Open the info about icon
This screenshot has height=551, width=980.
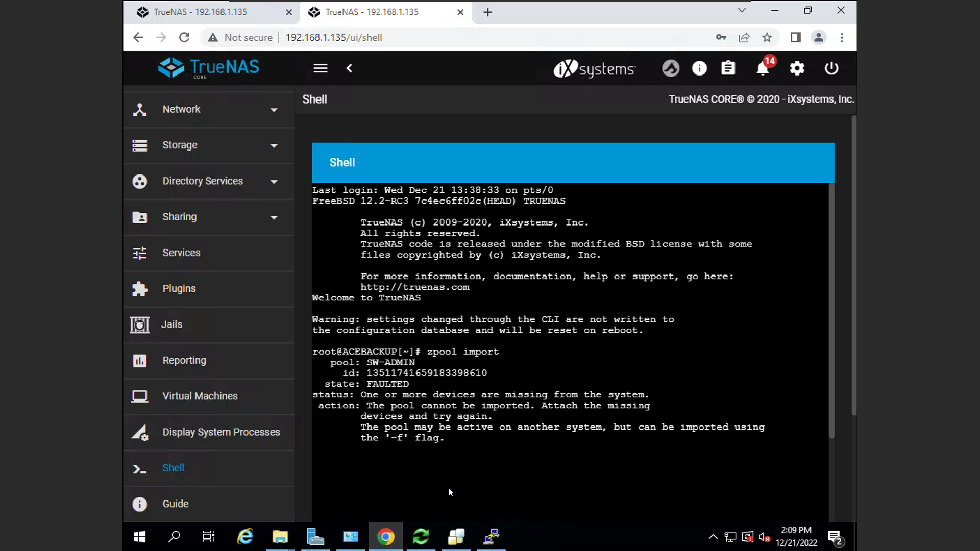[699, 68]
